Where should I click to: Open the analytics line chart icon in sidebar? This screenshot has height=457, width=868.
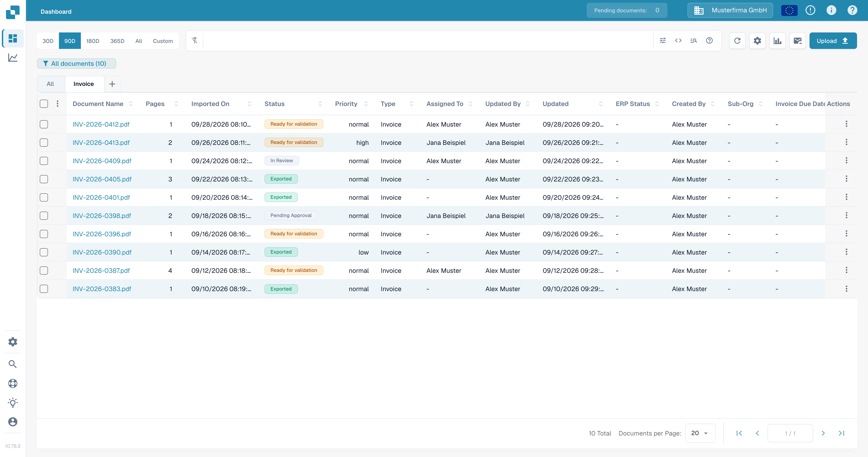pos(13,58)
